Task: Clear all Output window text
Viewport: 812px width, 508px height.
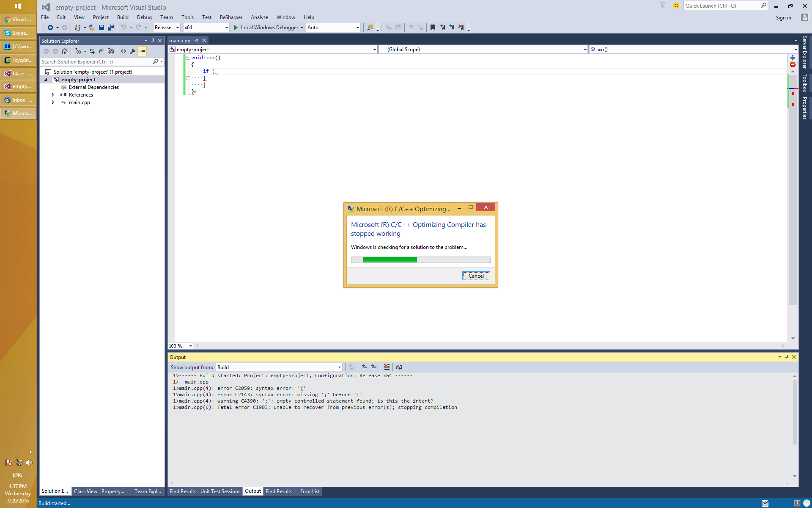Action: [387, 367]
